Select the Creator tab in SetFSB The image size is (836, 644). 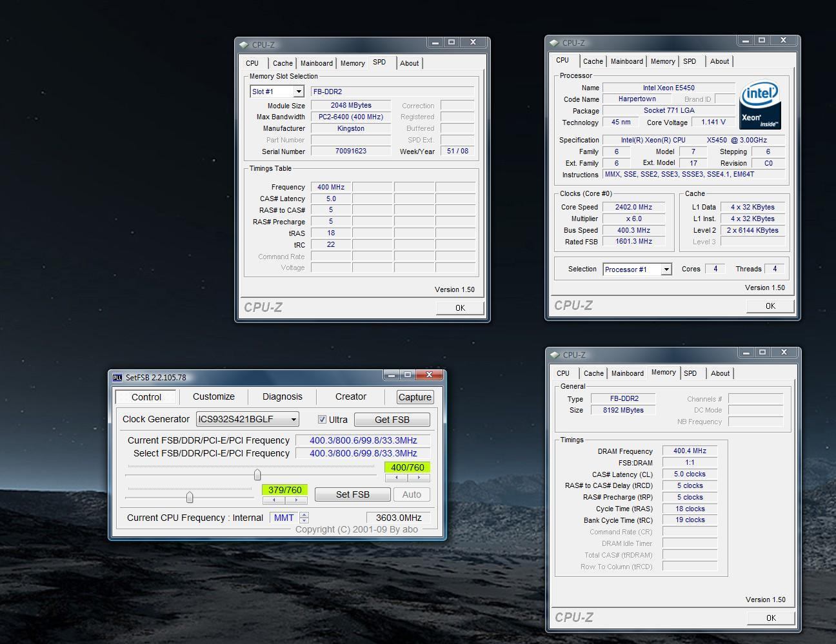tap(351, 397)
